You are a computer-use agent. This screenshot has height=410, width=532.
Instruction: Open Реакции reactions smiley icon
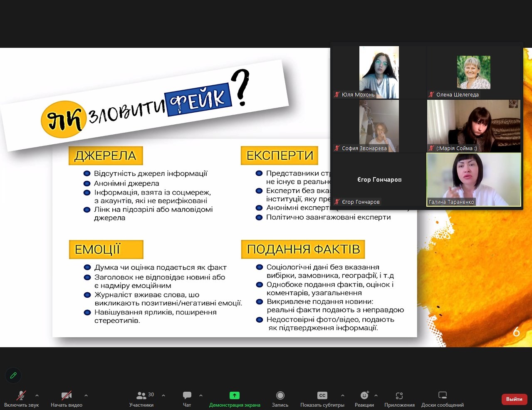tap(364, 395)
